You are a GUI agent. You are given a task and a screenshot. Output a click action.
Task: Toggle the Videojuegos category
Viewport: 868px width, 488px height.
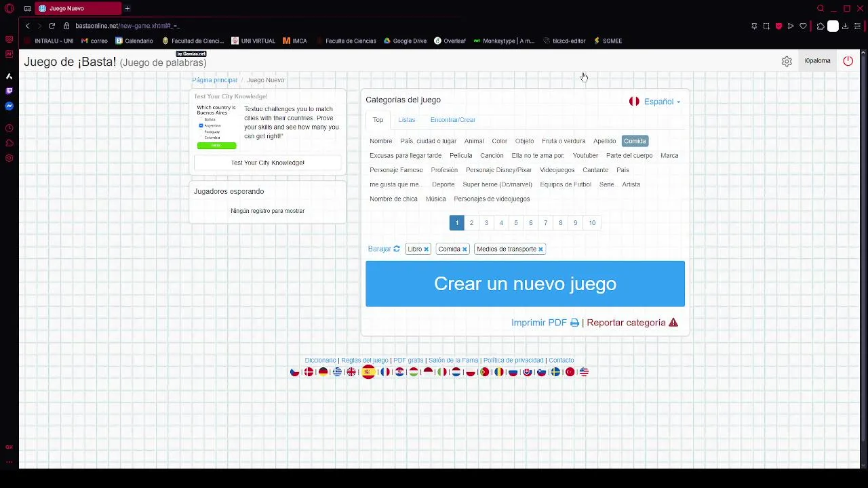click(557, 170)
